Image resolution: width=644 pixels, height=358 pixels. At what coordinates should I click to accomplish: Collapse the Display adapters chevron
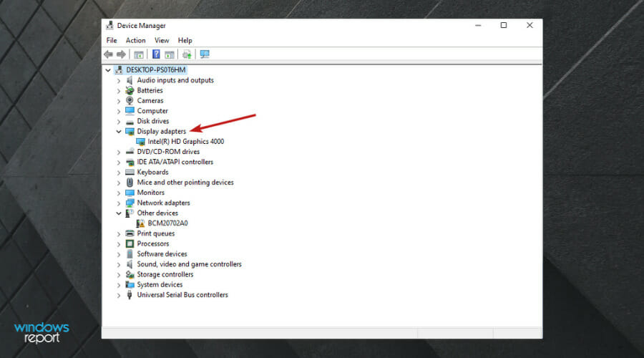coord(119,132)
